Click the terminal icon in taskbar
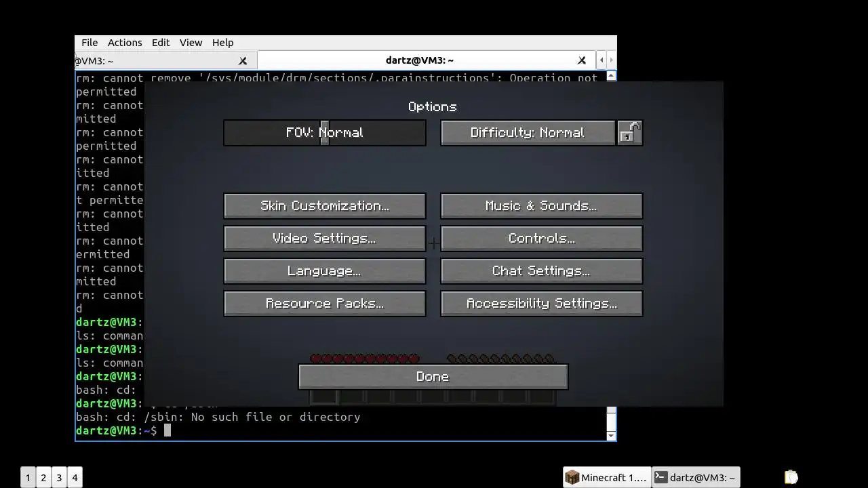 coord(661,478)
